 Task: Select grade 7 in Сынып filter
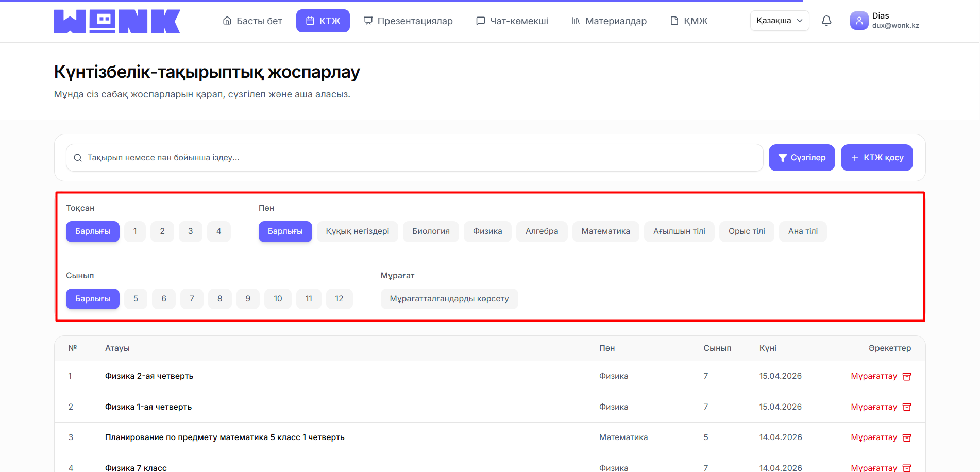tap(192, 299)
